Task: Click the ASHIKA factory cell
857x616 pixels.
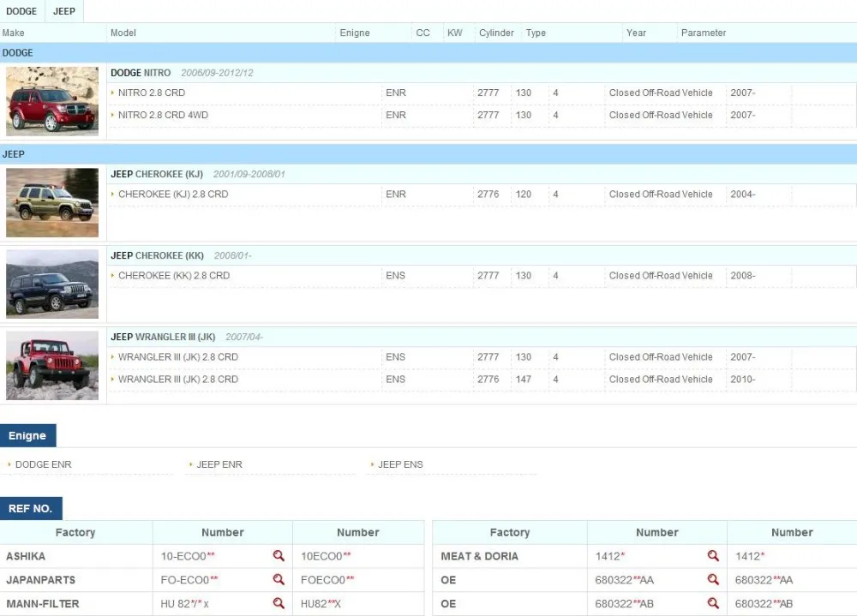Action: 76,556
